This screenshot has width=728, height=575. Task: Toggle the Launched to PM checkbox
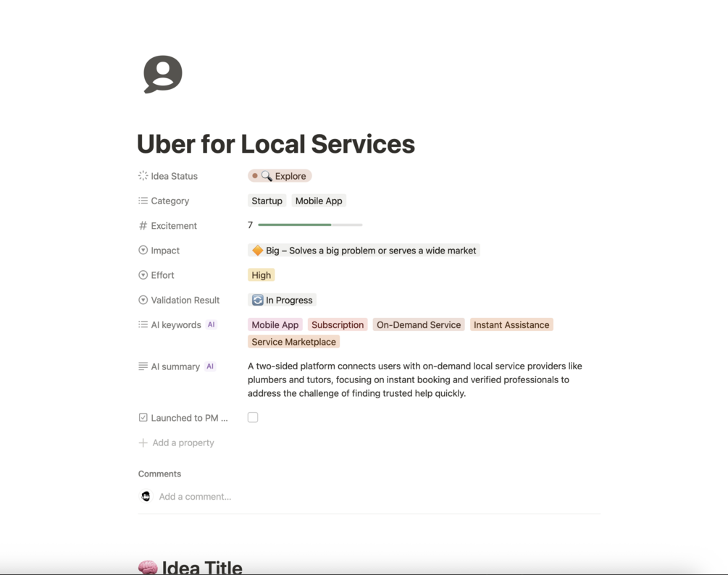253,417
